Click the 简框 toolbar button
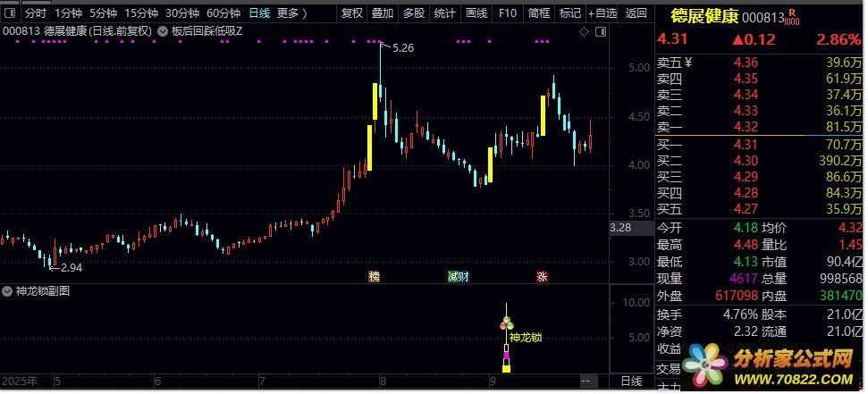 click(539, 13)
